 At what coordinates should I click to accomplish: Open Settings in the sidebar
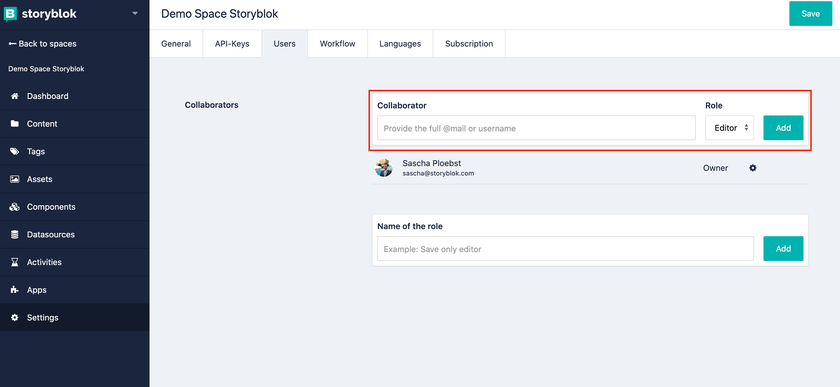(x=74, y=317)
